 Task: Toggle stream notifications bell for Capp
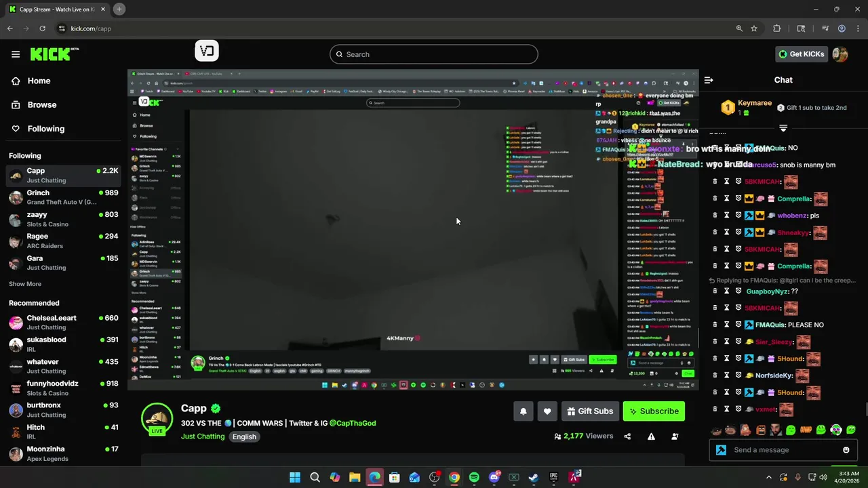523,411
